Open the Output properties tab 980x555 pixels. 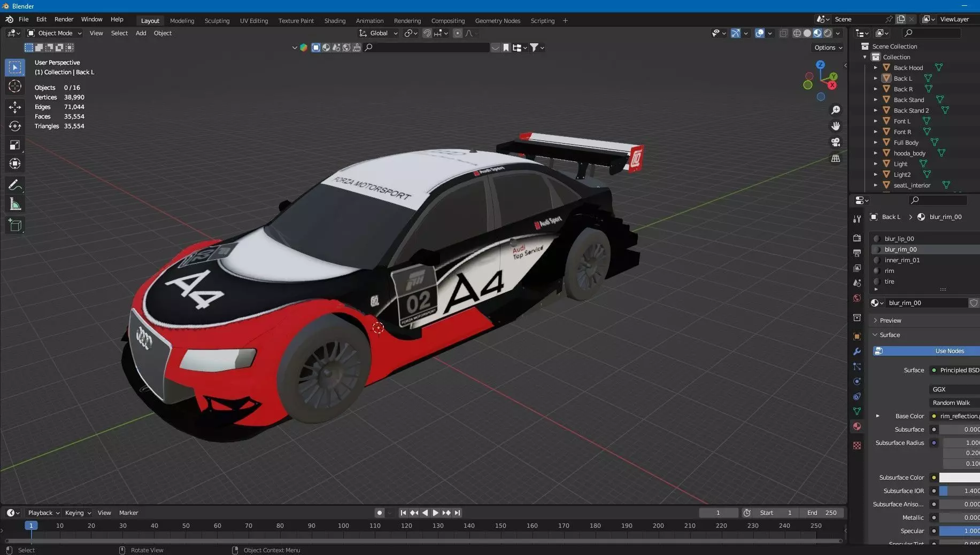(857, 253)
